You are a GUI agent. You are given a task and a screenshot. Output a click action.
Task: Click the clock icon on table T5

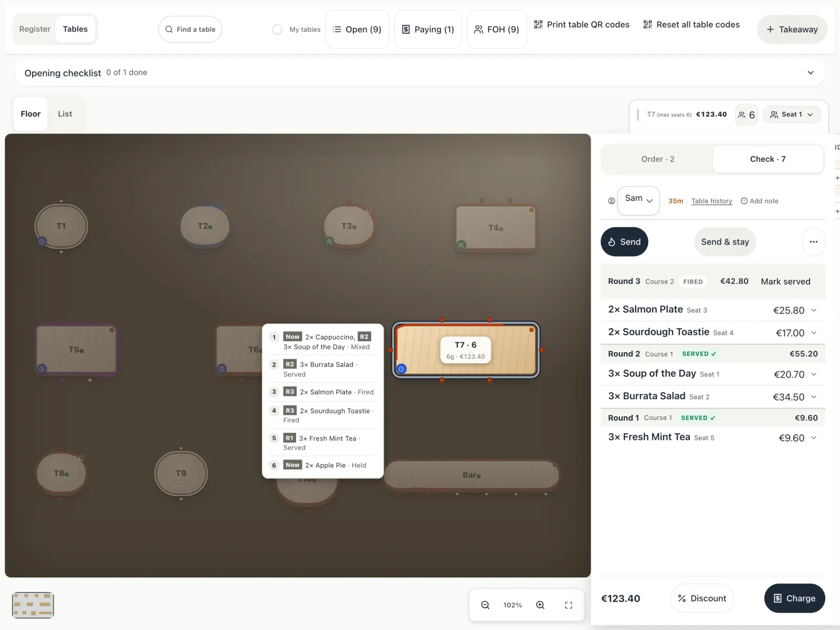click(x=41, y=369)
